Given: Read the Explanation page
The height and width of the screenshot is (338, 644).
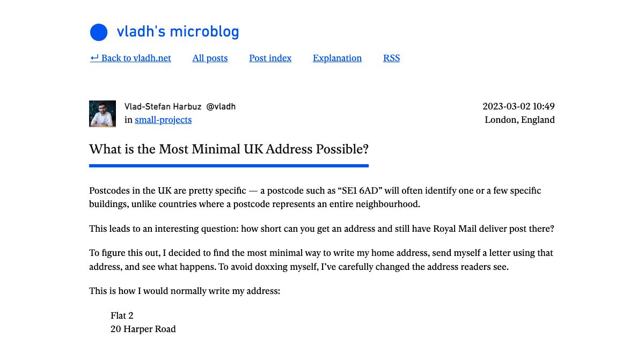Looking at the screenshot, I should 337,58.
